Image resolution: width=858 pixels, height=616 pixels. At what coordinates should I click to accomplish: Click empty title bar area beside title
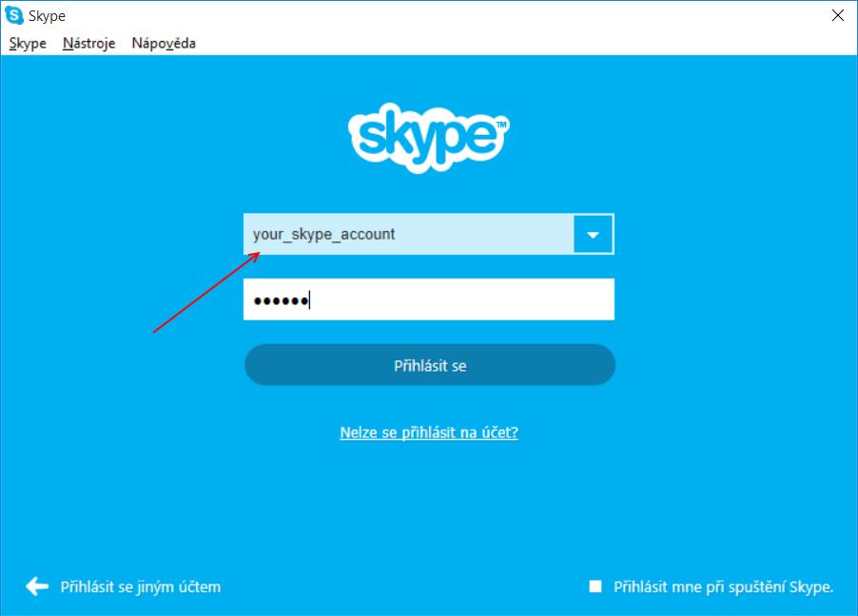(x=438, y=15)
